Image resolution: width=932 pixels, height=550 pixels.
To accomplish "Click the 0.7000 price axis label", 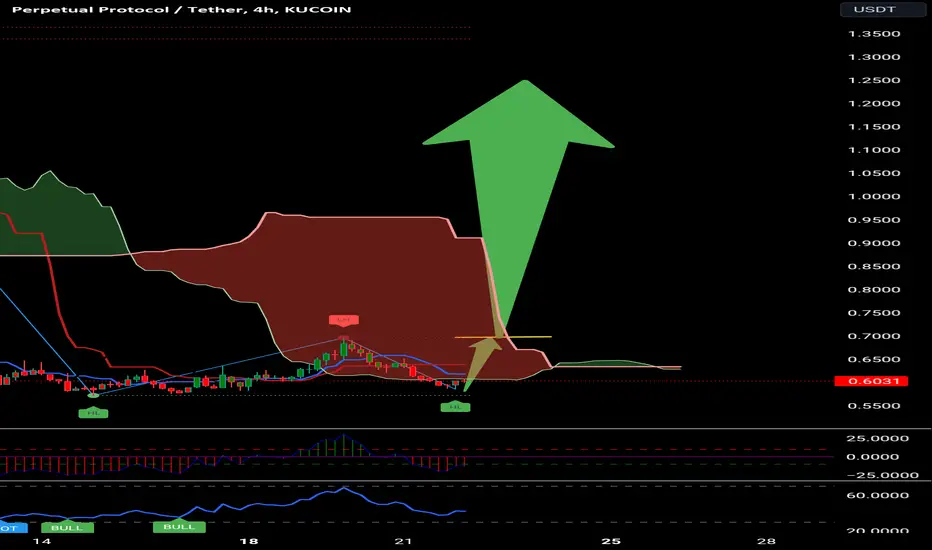I will pos(874,336).
